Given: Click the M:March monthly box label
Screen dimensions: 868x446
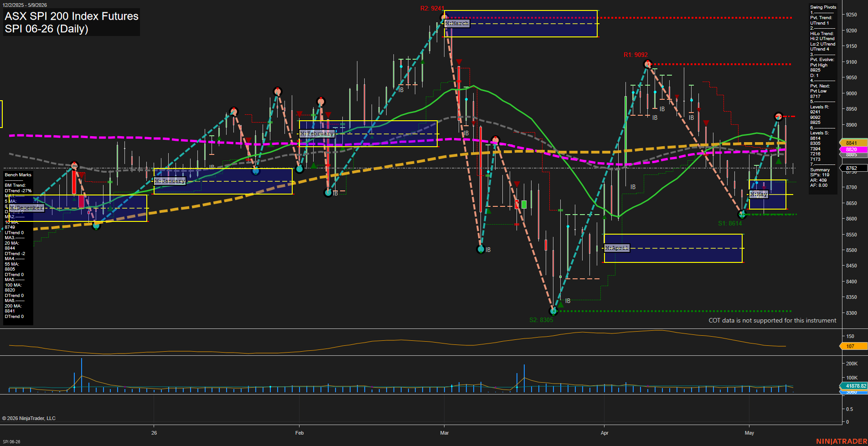Looking at the screenshot, I should pos(457,23).
